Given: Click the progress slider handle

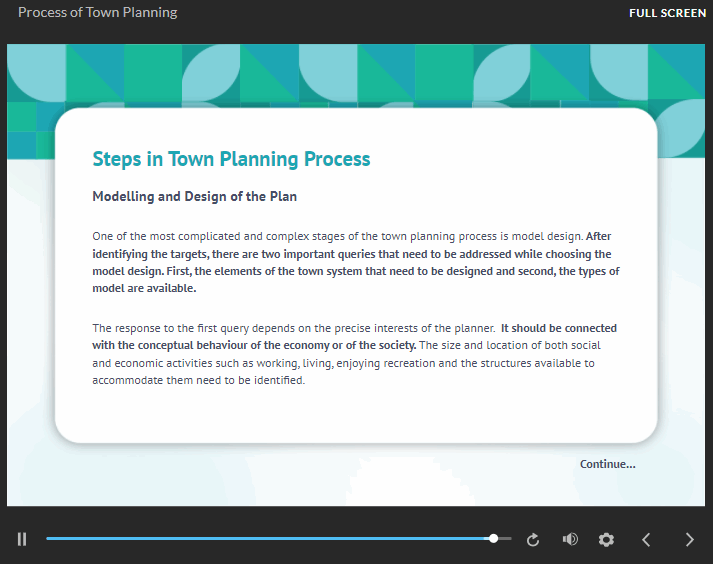Looking at the screenshot, I should (493, 539).
